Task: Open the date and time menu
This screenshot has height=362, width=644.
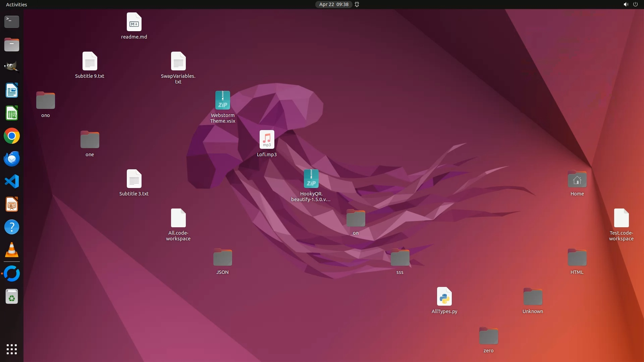Action: [333, 4]
